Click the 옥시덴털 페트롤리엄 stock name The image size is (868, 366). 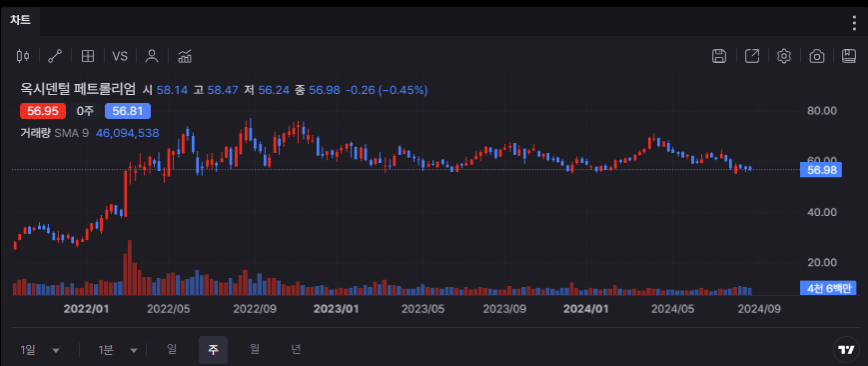point(78,89)
